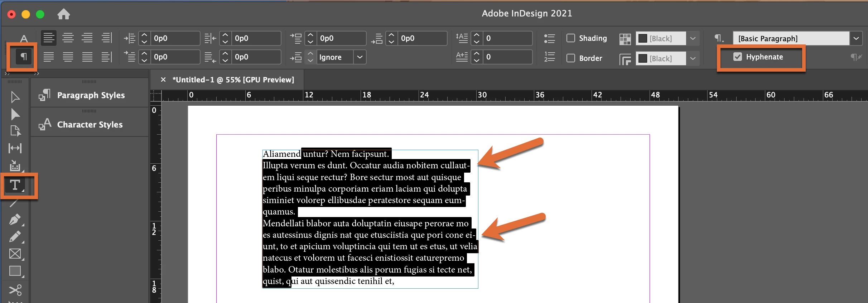
Task: Click the shading color grid icon
Action: tap(625, 39)
